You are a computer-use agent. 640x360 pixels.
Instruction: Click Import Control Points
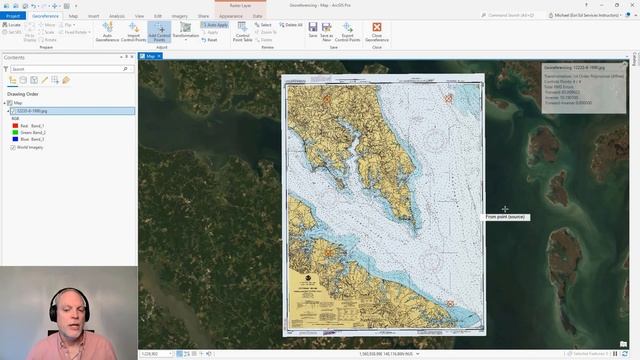(x=133, y=32)
